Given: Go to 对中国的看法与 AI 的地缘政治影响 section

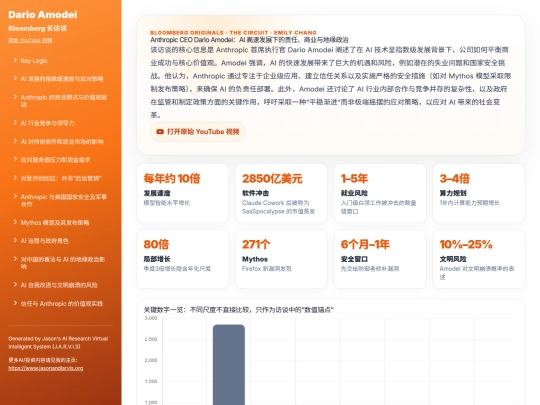Looking at the screenshot, I should pyautogui.click(x=63, y=263).
